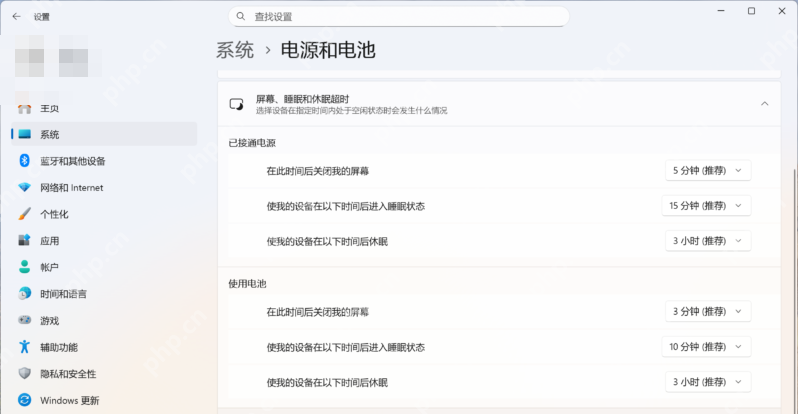This screenshot has height=414, width=798.
Task: Close the Settings window
Action: [782, 11]
